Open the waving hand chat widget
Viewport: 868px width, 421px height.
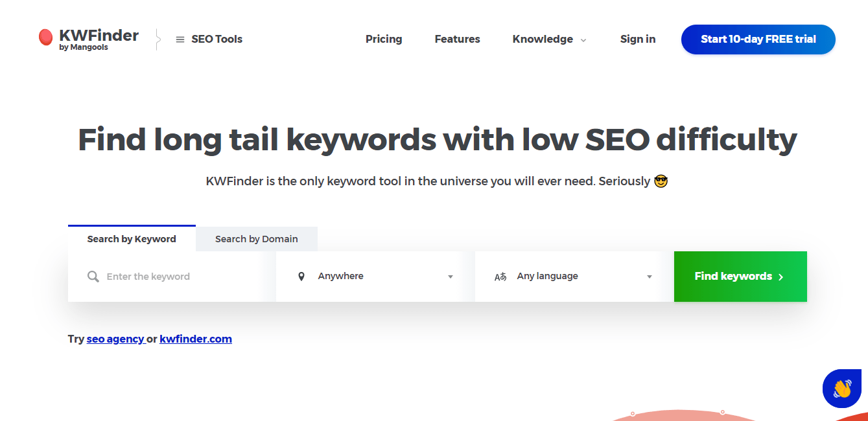pyautogui.click(x=842, y=388)
